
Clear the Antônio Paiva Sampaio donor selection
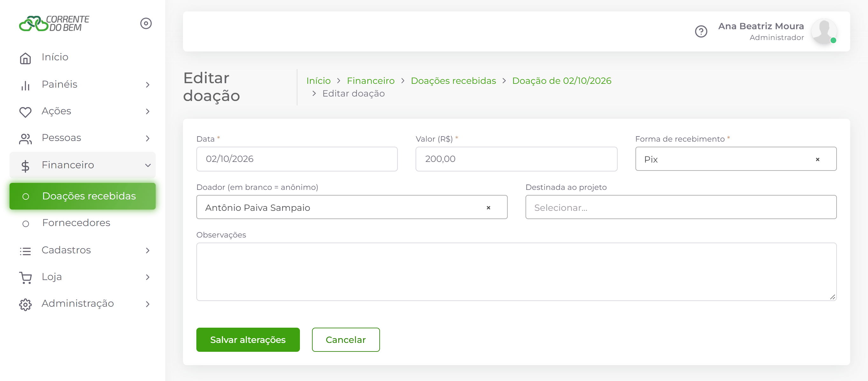coord(488,208)
